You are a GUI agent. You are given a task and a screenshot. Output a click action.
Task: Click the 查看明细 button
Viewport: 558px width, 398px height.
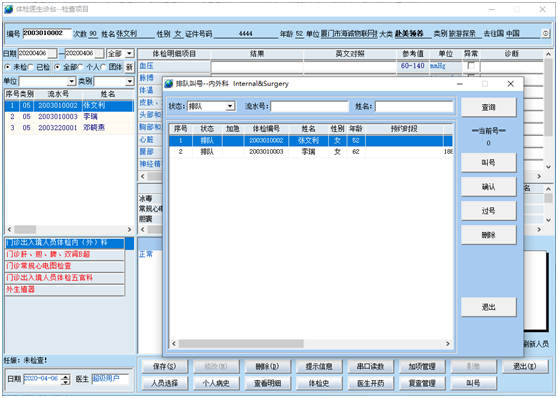(x=268, y=383)
